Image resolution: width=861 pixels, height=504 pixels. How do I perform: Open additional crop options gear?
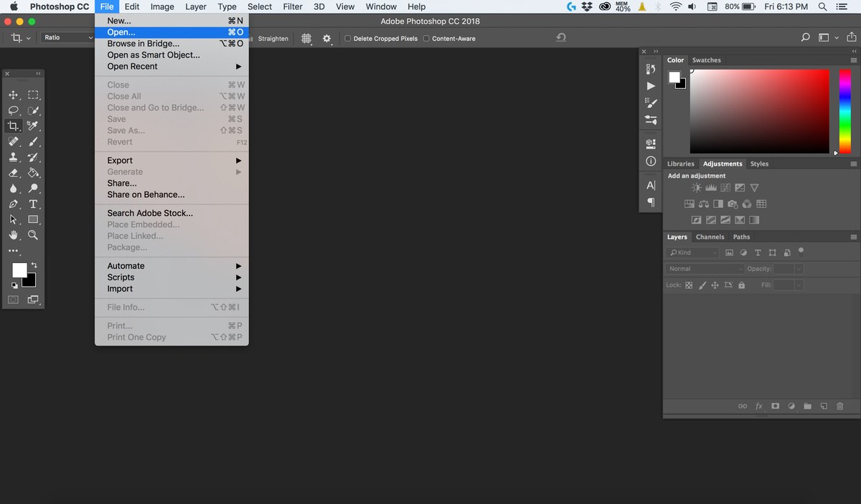click(x=327, y=39)
